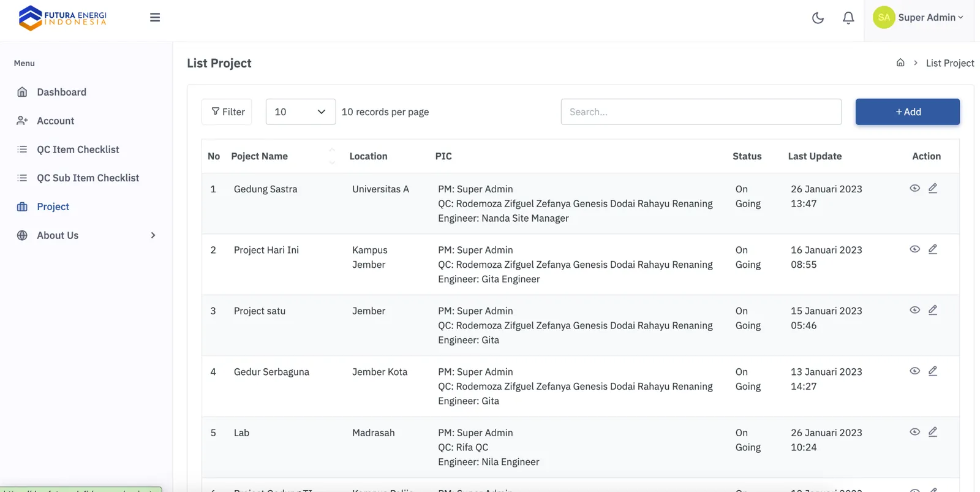Edit the Gedur Serbaguna project
This screenshot has width=980, height=492.
[933, 371]
